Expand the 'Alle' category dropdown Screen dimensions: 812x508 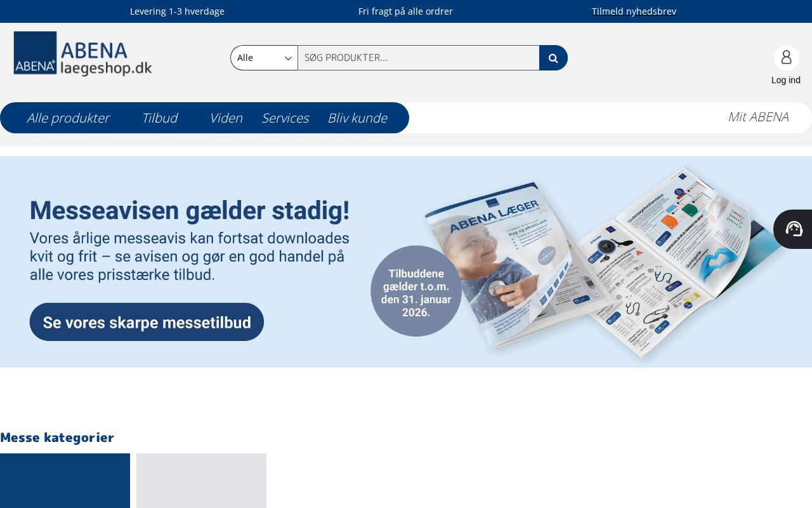pos(264,58)
